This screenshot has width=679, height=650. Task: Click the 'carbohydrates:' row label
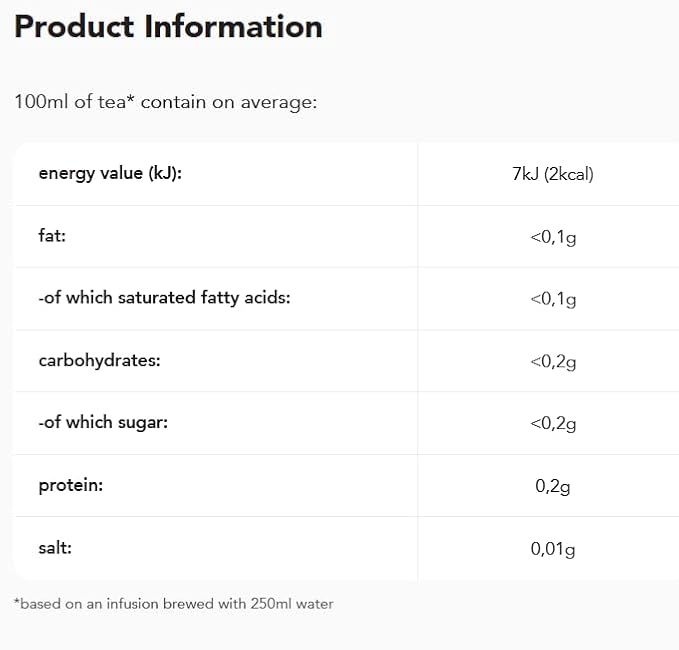(x=100, y=360)
